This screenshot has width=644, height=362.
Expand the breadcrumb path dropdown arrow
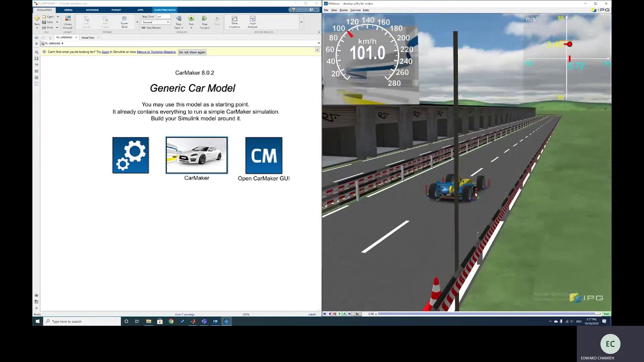(x=319, y=44)
